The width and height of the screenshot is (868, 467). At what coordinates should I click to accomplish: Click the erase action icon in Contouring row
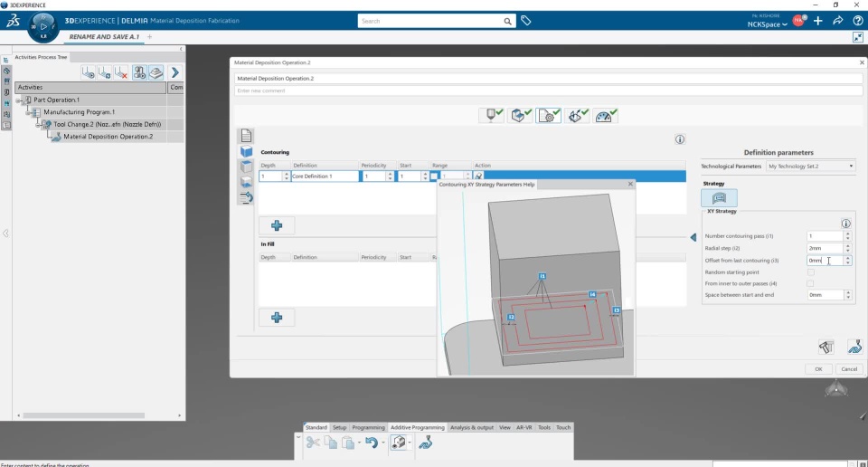pos(478,176)
